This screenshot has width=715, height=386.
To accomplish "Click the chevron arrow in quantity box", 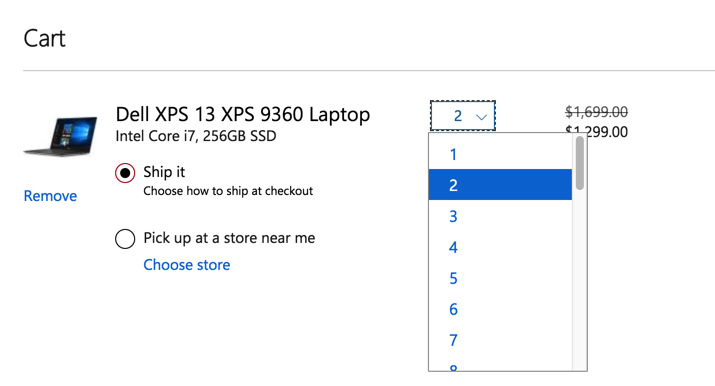I will (x=482, y=117).
